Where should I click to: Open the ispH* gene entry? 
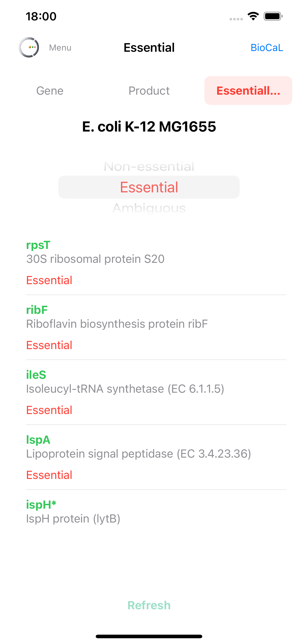pyautogui.click(x=41, y=505)
